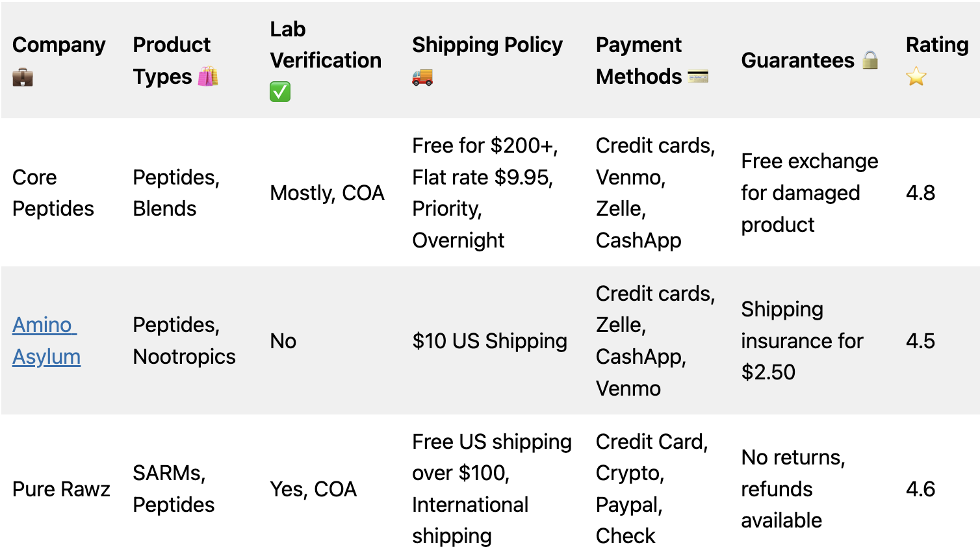Select the Pure Rawz company cell
Viewport: 980px width, 560px height.
point(61,489)
